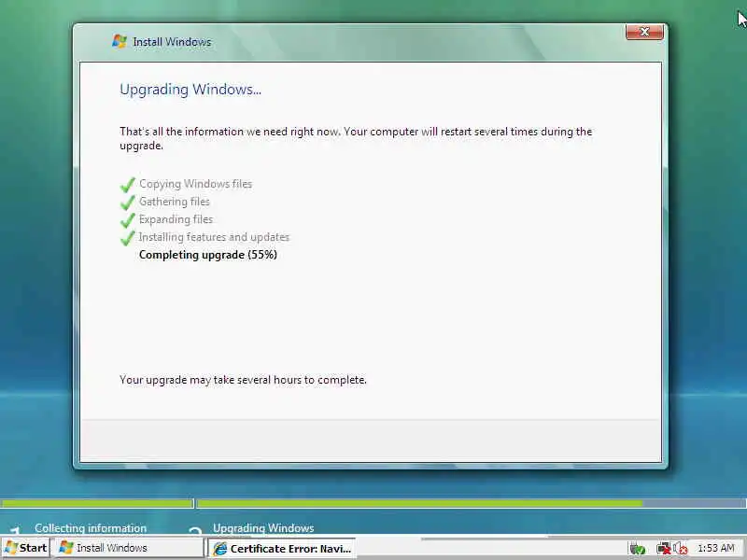This screenshot has height=560, width=747.
Task: Click the disconnected network tray icon
Action: 663,549
